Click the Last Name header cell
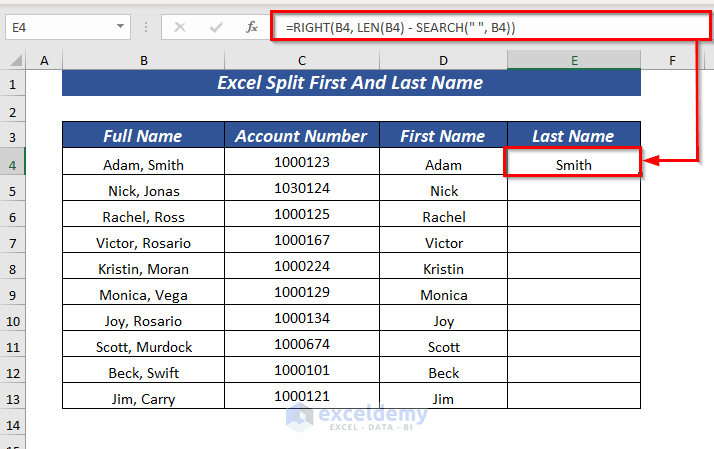 574,136
